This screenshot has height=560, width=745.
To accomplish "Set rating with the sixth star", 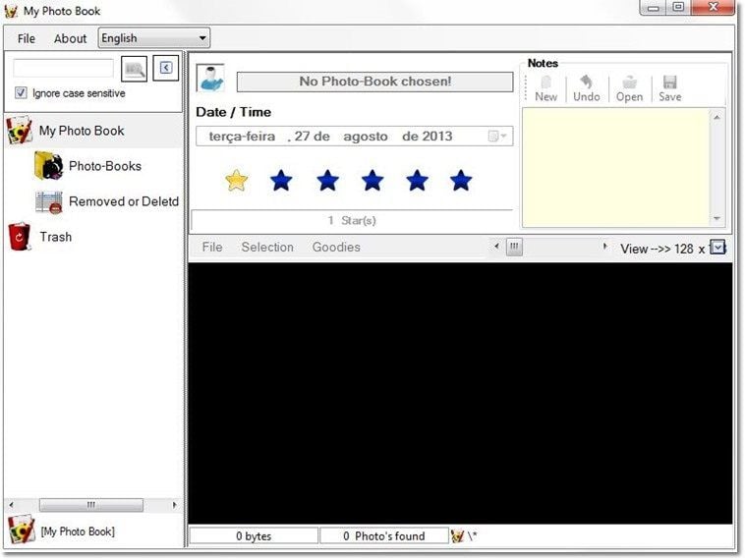I will pyautogui.click(x=461, y=181).
